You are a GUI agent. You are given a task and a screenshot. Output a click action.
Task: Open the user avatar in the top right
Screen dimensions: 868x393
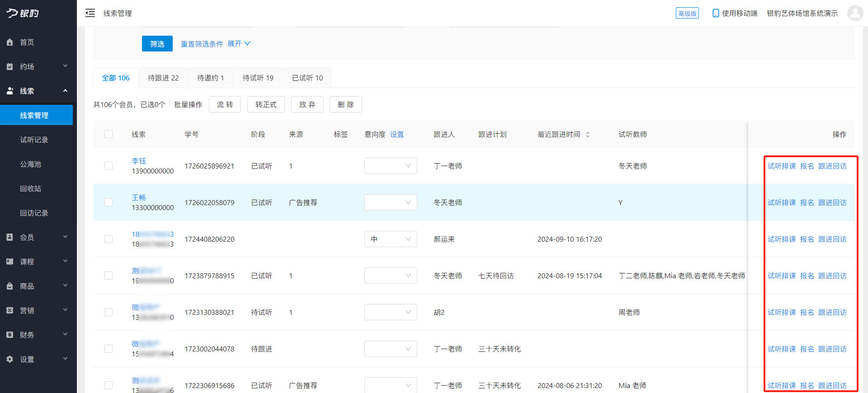coord(855,13)
